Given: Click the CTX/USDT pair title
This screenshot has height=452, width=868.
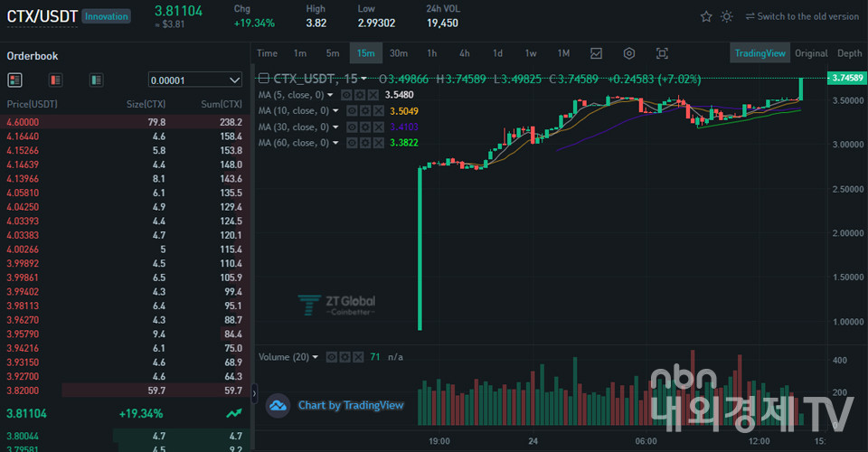Looking at the screenshot, I should coord(42,16).
